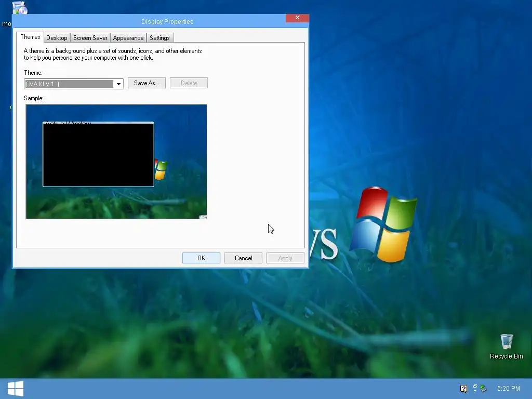Close the Display Properties dialog
The width and height of the screenshot is (532, 399).
click(297, 18)
